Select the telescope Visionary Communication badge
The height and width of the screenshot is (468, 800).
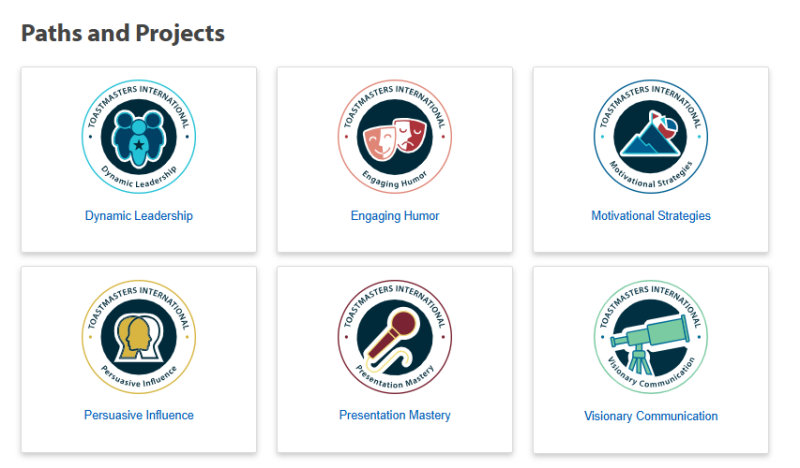click(651, 337)
